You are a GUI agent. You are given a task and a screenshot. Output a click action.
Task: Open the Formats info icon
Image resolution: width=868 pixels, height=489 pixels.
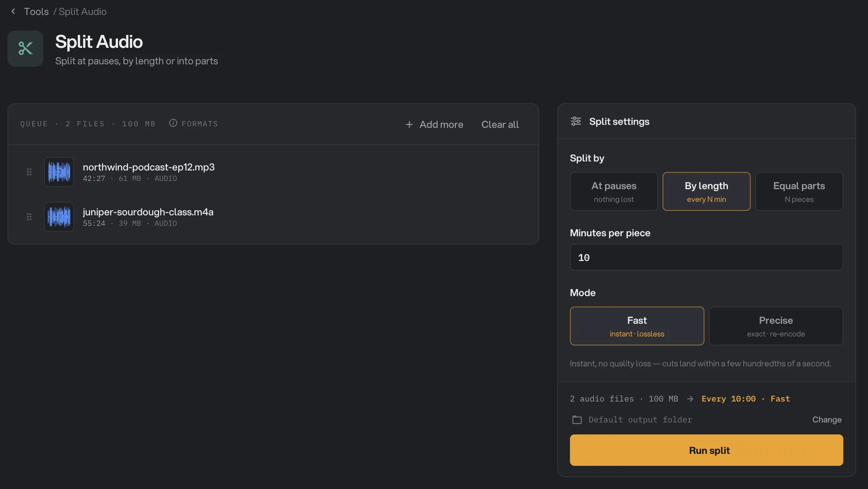tap(173, 123)
